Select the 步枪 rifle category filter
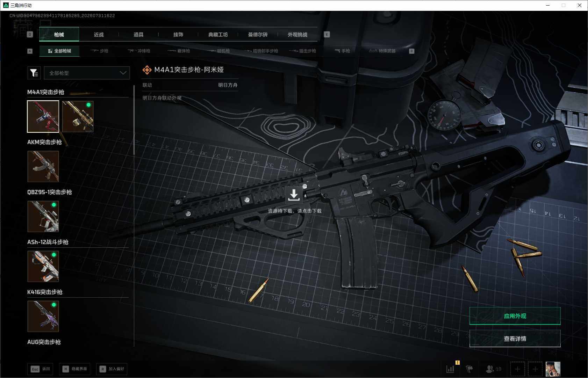This screenshot has height=378, width=588. point(99,51)
